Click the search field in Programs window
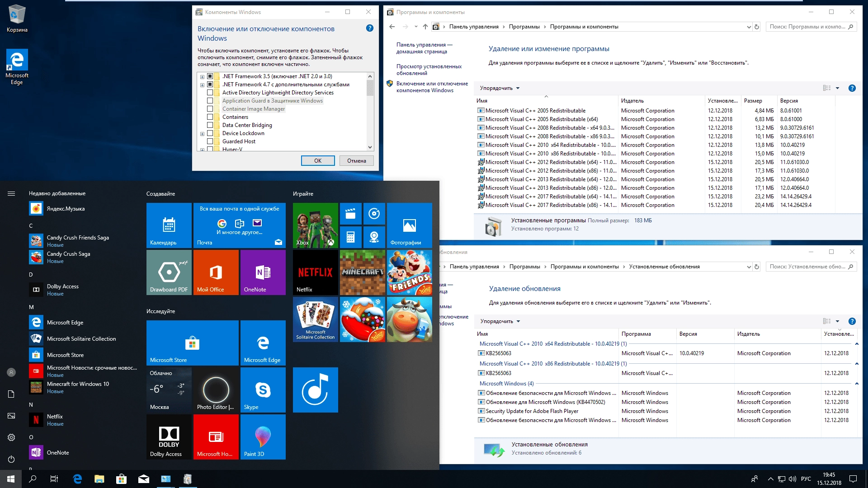Viewport: 868px width, 488px height. (x=811, y=27)
